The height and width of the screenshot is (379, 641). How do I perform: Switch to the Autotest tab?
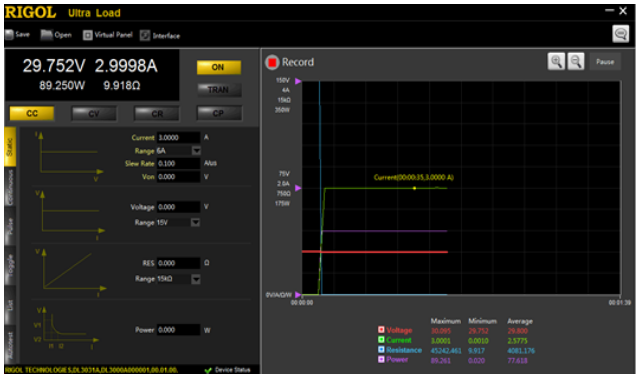[x=10, y=344]
